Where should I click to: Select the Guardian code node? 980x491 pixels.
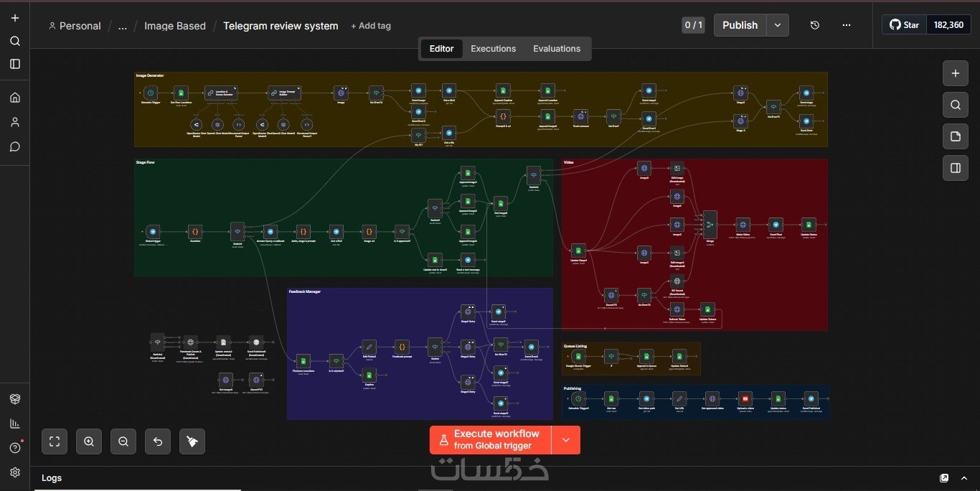tap(195, 231)
